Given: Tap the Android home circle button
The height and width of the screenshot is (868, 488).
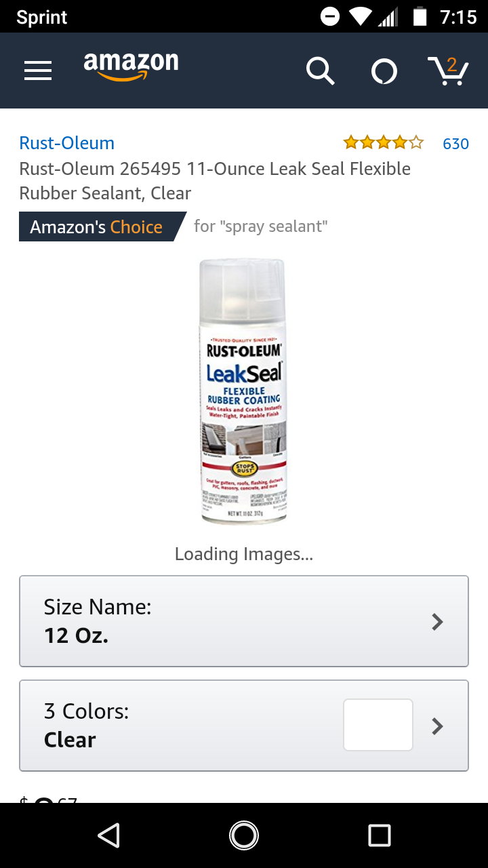Looking at the screenshot, I should pyautogui.click(x=244, y=835).
